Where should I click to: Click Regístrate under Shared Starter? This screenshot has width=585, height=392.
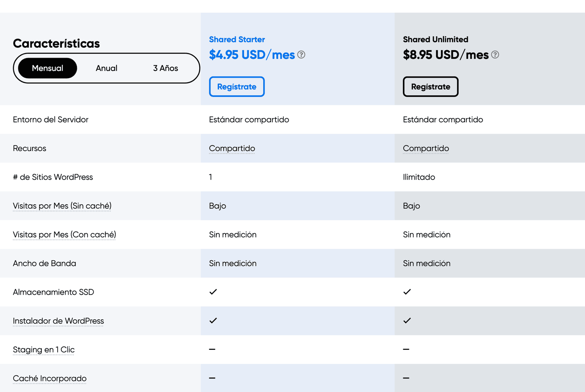[x=237, y=87]
